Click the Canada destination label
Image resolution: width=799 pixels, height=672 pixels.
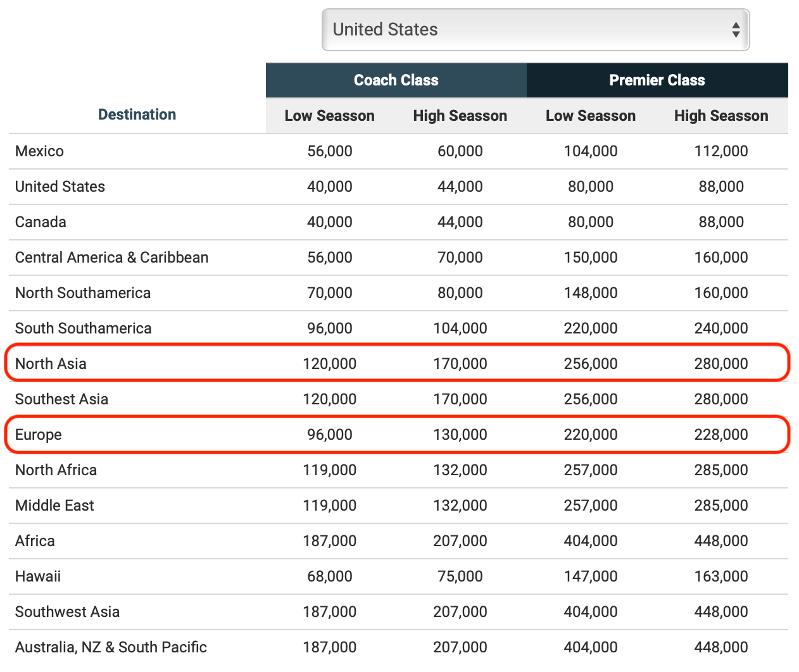pyautogui.click(x=41, y=222)
